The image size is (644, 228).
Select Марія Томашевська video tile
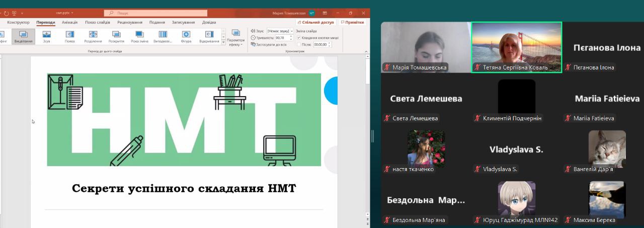click(426, 47)
